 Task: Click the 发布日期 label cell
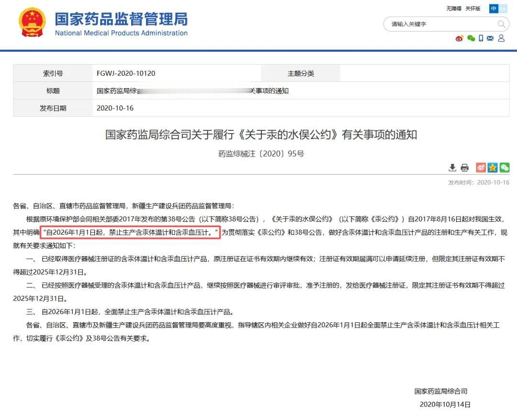tap(53, 108)
